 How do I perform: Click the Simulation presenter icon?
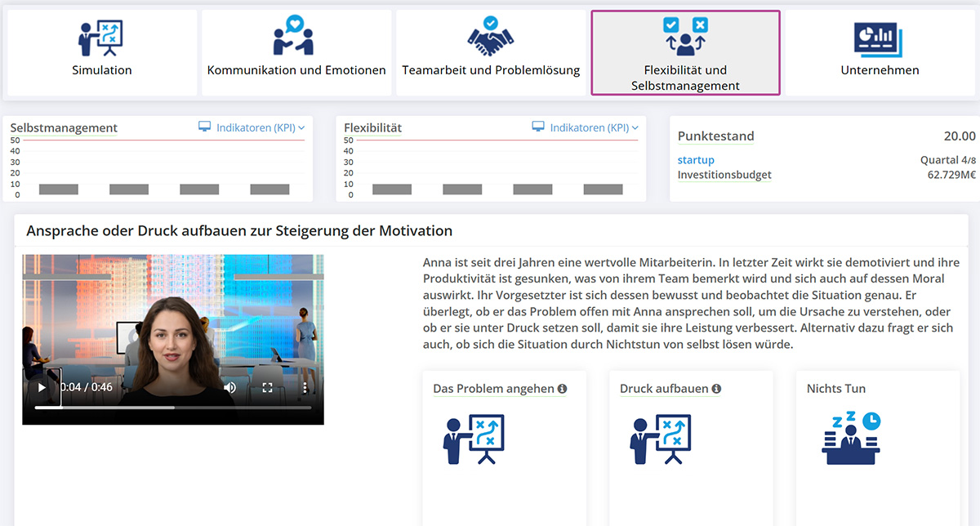pos(101,37)
